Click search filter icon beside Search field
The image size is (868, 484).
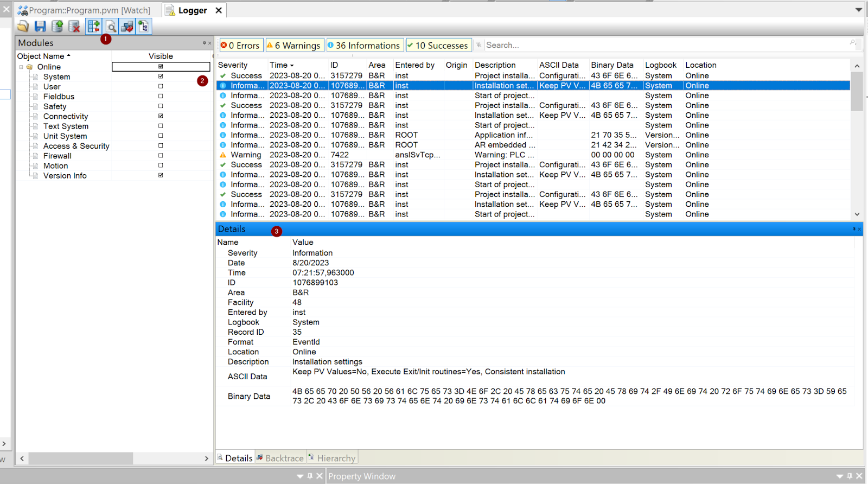478,45
